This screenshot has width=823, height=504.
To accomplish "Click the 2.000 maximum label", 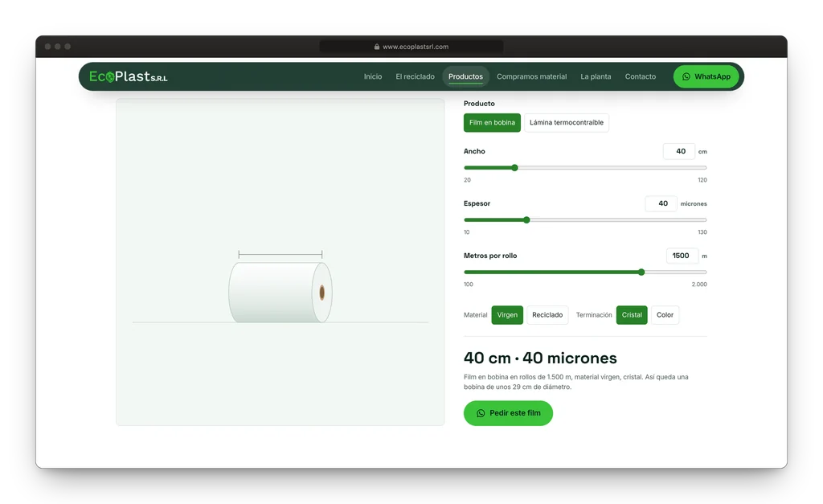I will [x=699, y=285].
